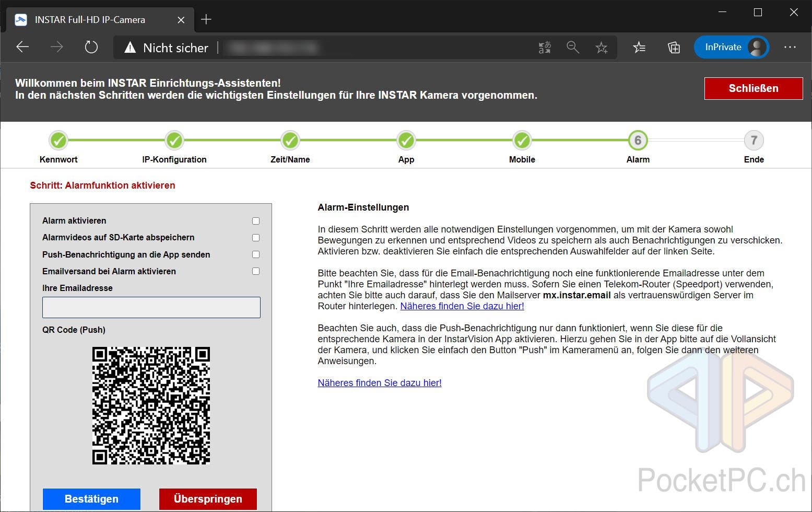This screenshot has width=812, height=512.
Task: Select step 6 Alarm circle
Action: click(638, 140)
